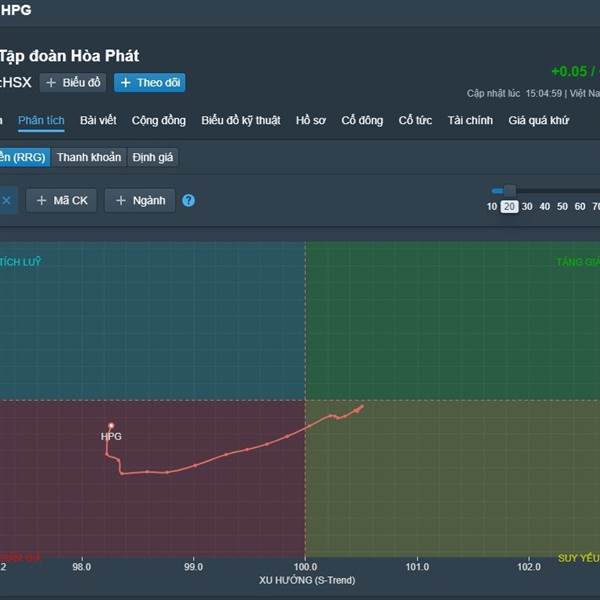The height and width of the screenshot is (600, 600).
Task: Click the 99.0 x-axis label
Action: pyautogui.click(x=193, y=567)
